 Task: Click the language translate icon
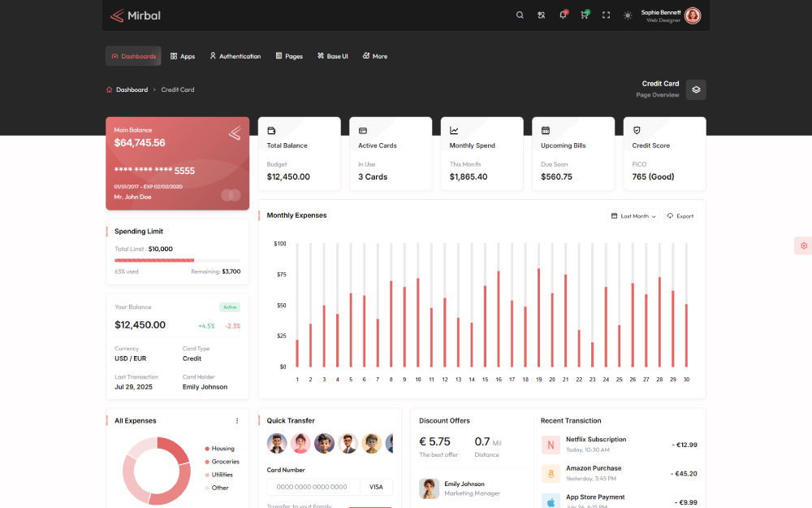pyautogui.click(x=542, y=15)
